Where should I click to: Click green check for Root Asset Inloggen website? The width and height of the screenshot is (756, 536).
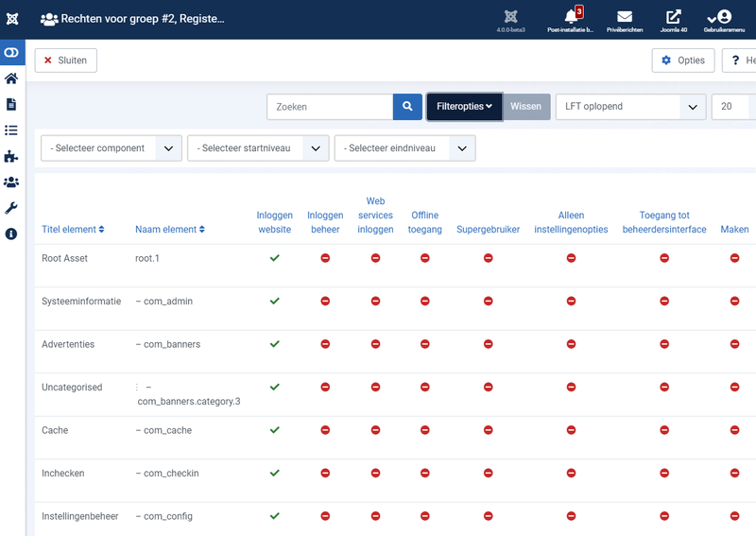click(274, 258)
